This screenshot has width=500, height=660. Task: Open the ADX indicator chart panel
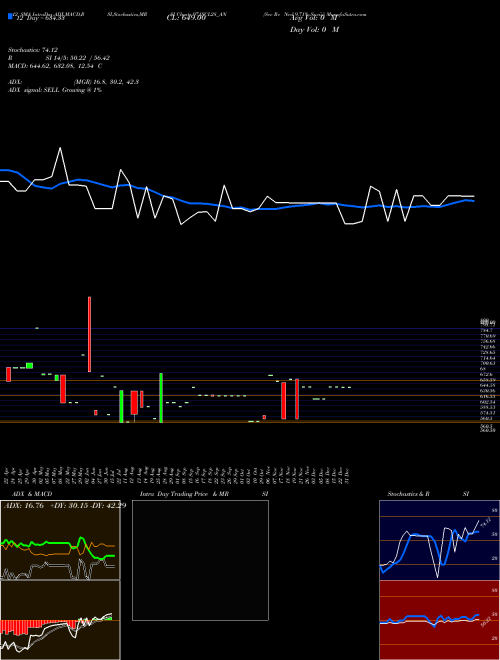click(x=60, y=540)
